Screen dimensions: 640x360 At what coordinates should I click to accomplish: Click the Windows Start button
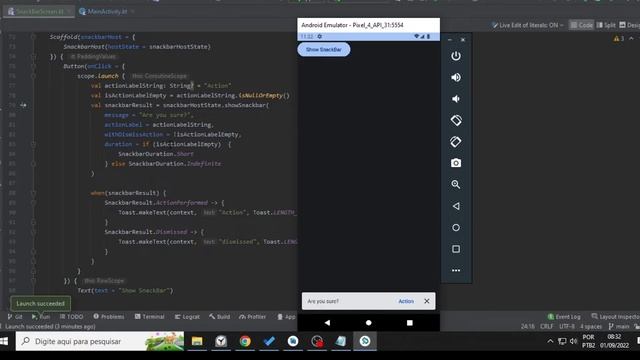pyautogui.click(x=4, y=341)
